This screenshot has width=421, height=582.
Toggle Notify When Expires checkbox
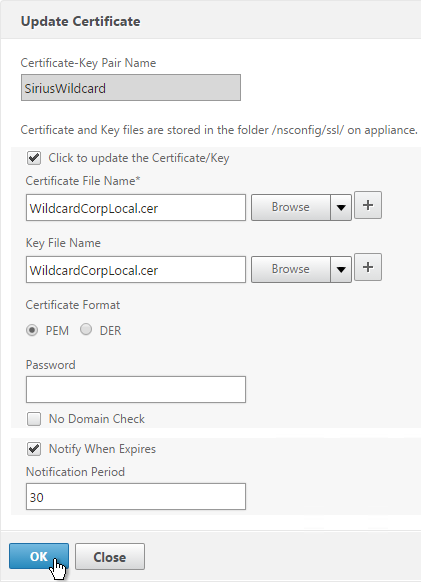click(34, 449)
